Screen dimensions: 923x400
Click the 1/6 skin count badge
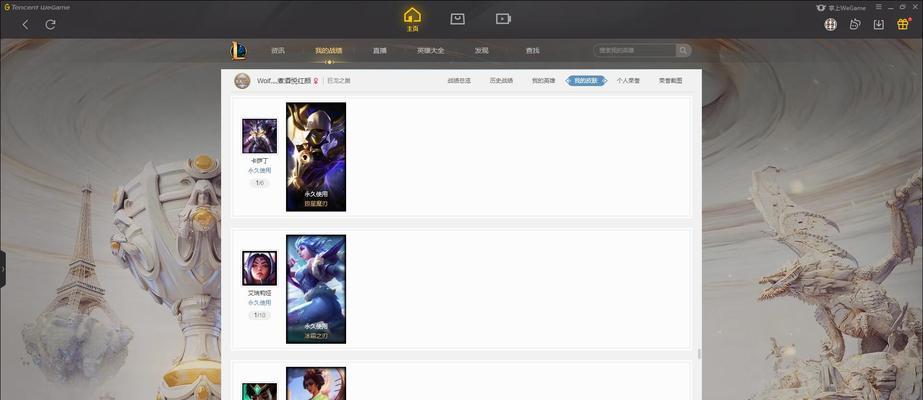tap(260, 183)
